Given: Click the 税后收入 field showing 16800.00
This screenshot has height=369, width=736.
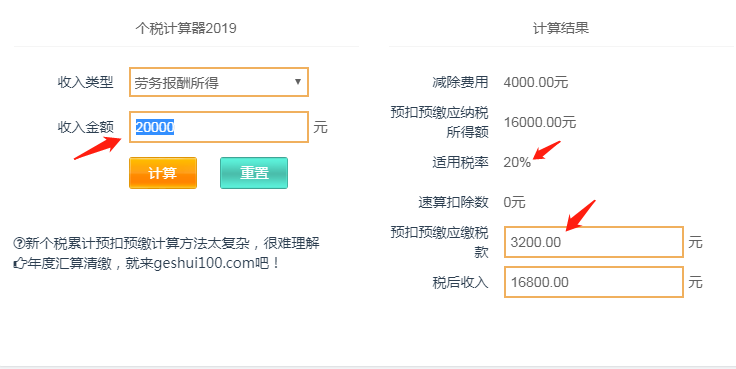Looking at the screenshot, I should coord(594,282).
